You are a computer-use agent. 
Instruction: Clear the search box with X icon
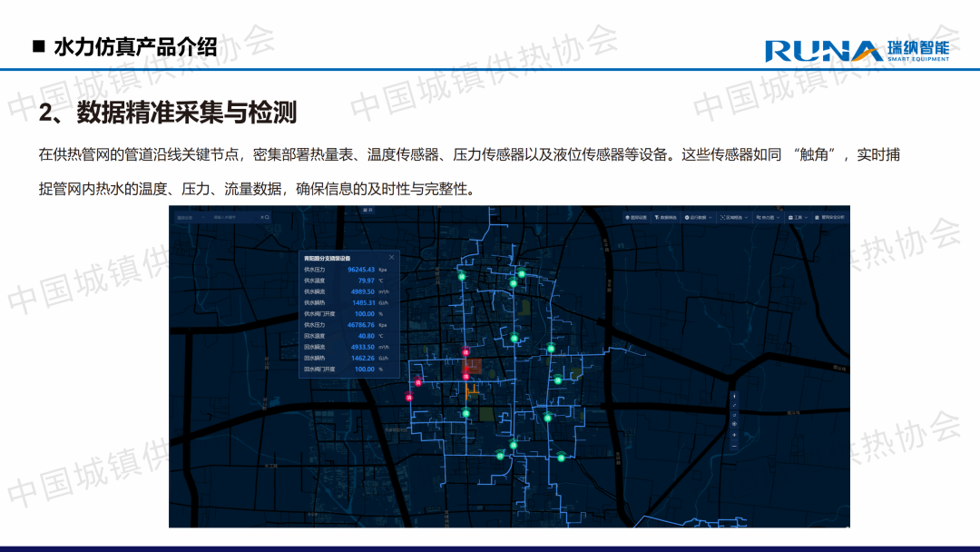tap(260, 218)
